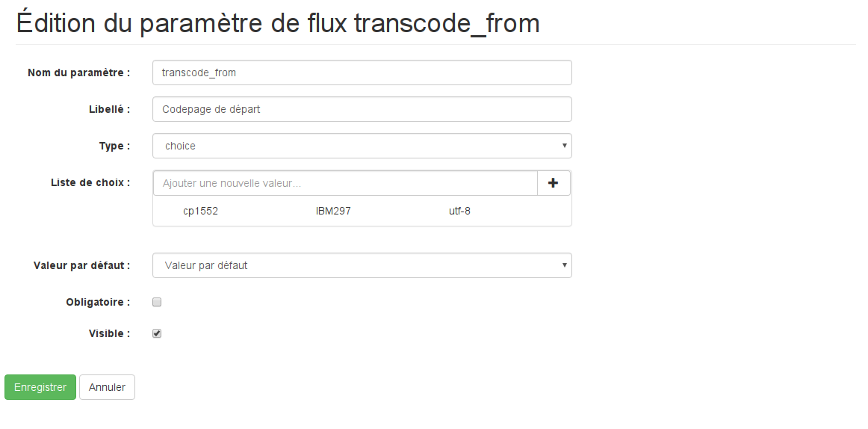Viewport: 868px width, 429px height.
Task: Open the Type dropdown showing choice
Action: pyautogui.click(x=362, y=146)
